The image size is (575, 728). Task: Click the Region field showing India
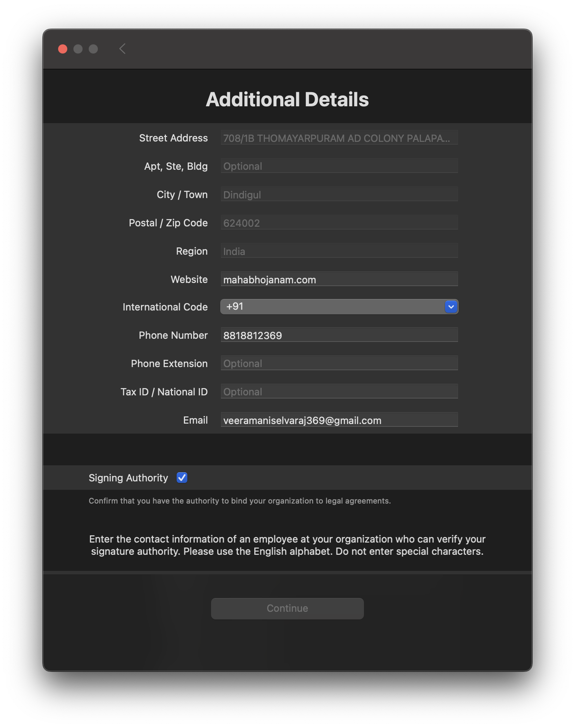pos(339,251)
